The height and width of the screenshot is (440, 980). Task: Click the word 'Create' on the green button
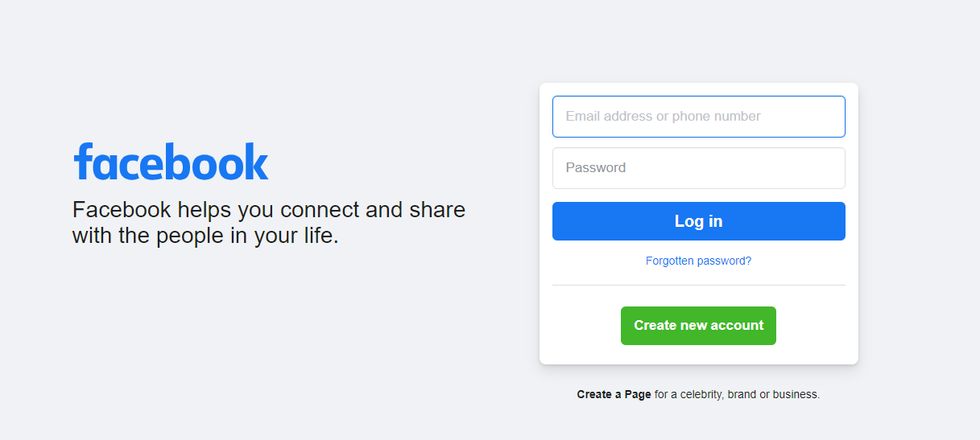[x=655, y=326]
